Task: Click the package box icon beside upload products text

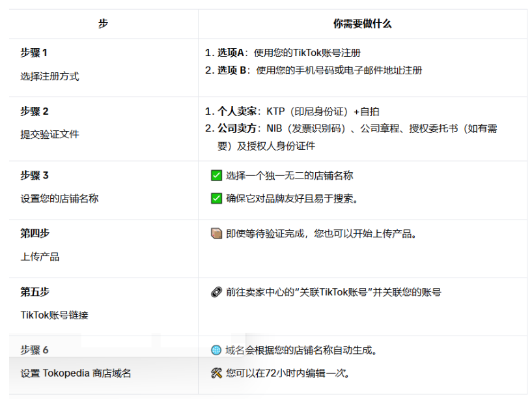Action: click(217, 233)
